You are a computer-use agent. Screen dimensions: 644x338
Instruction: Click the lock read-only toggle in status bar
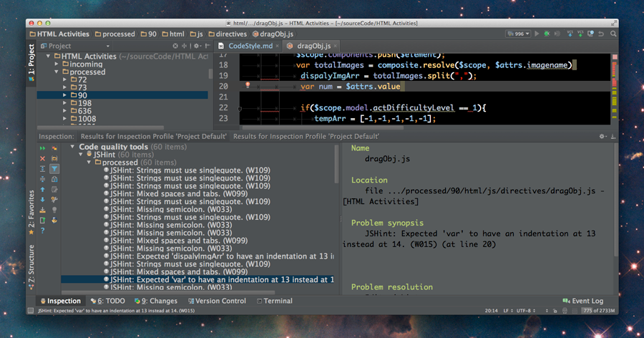[555, 311]
